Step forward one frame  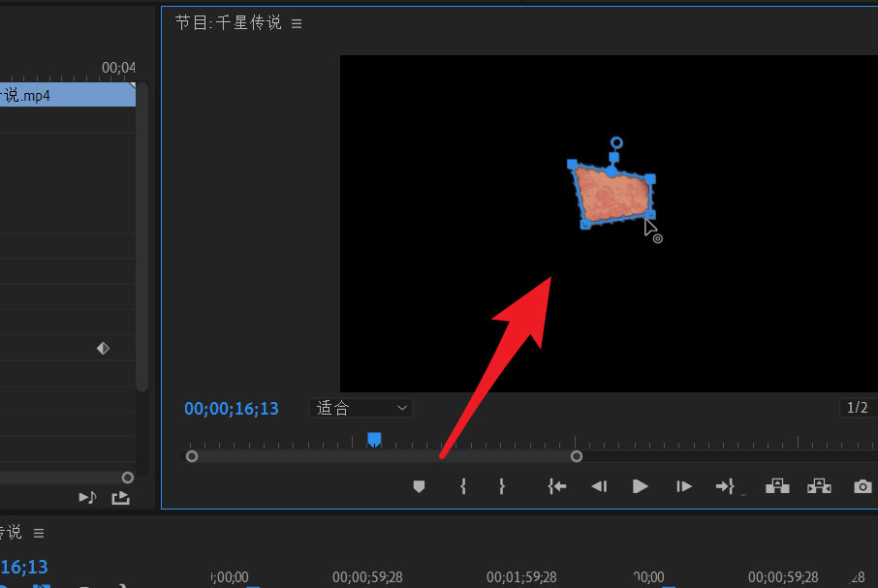(x=684, y=486)
